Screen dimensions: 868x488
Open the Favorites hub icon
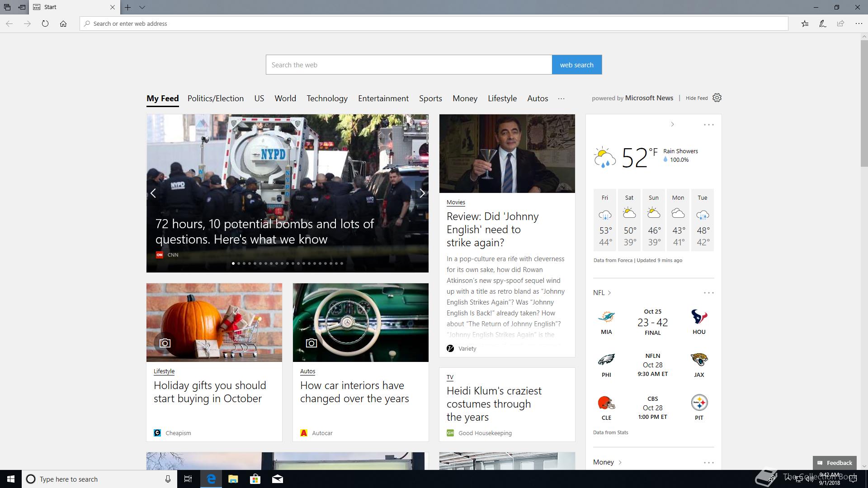pos(805,23)
